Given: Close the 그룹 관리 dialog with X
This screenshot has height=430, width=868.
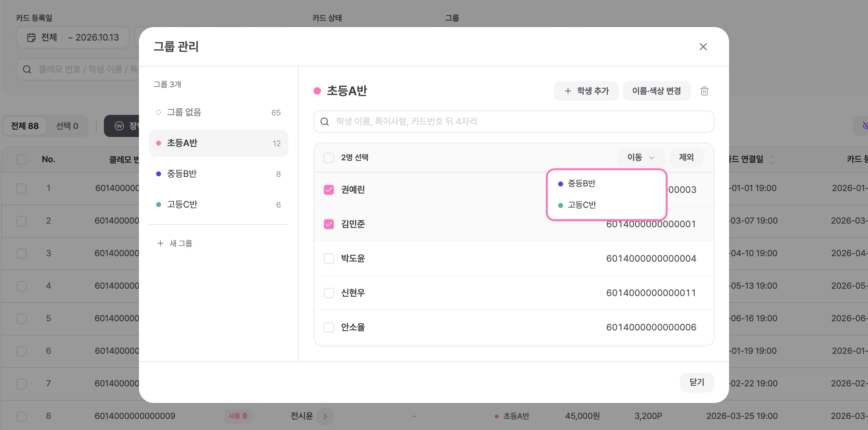Looking at the screenshot, I should (x=703, y=46).
